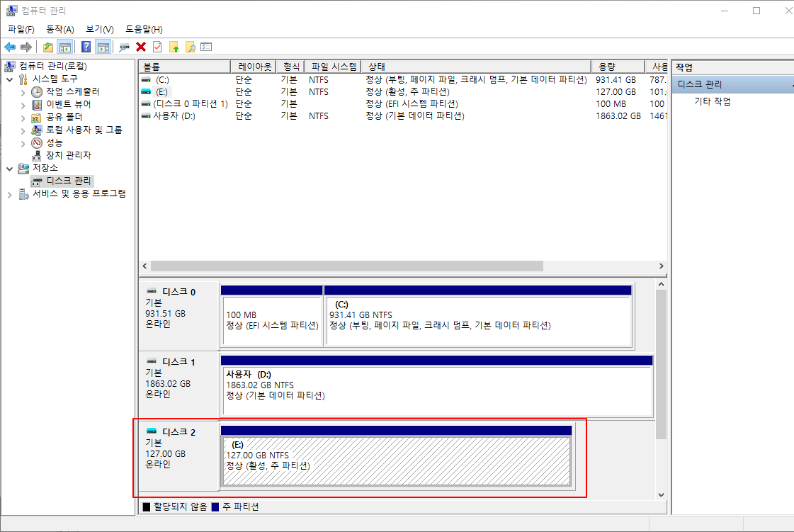Click the red X delete toolbar icon
794x532 pixels.
click(x=141, y=47)
